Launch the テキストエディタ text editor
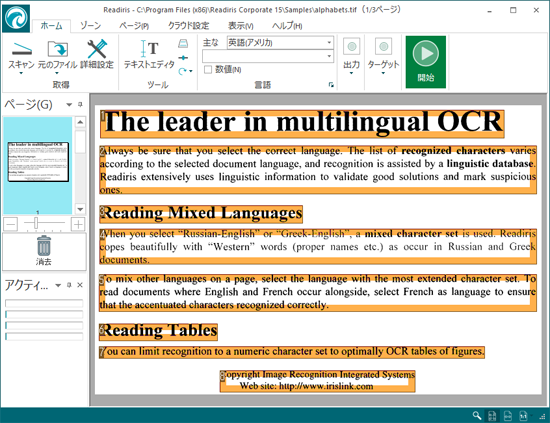550x423 pixels. [149, 54]
